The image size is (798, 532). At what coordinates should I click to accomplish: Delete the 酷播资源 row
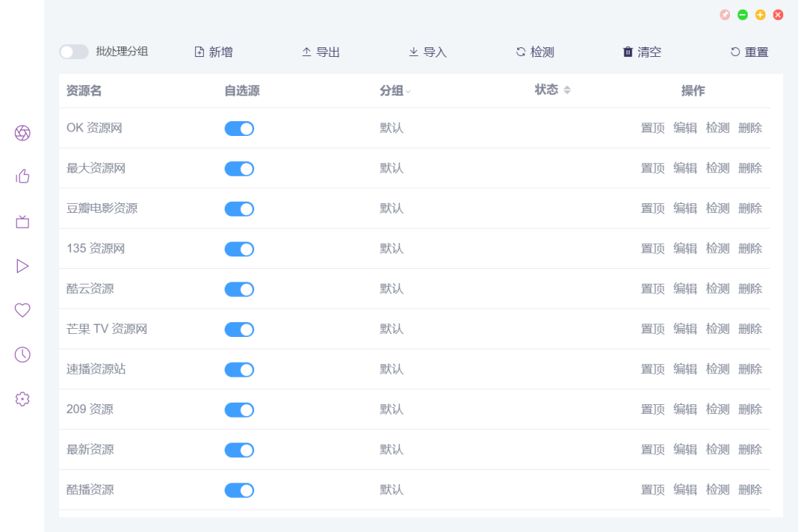tap(750, 490)
